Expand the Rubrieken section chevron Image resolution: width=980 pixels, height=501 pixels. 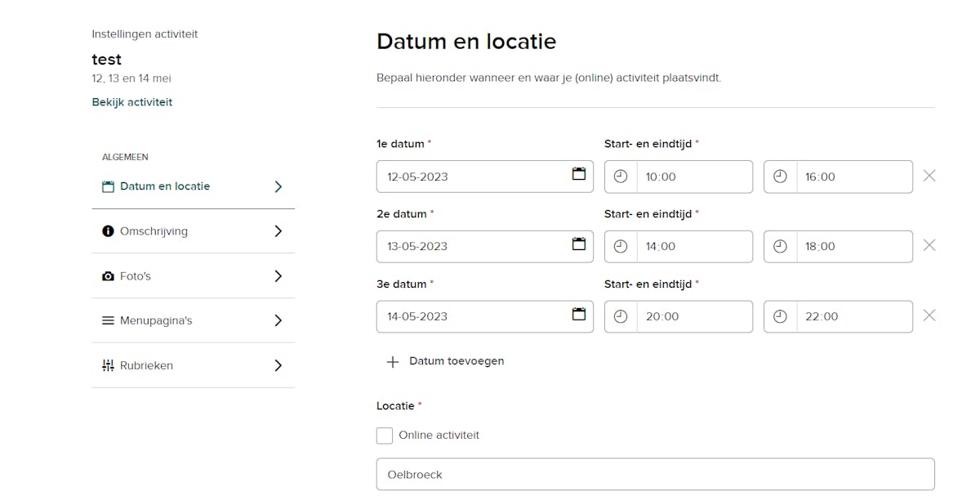pos(278,365)
